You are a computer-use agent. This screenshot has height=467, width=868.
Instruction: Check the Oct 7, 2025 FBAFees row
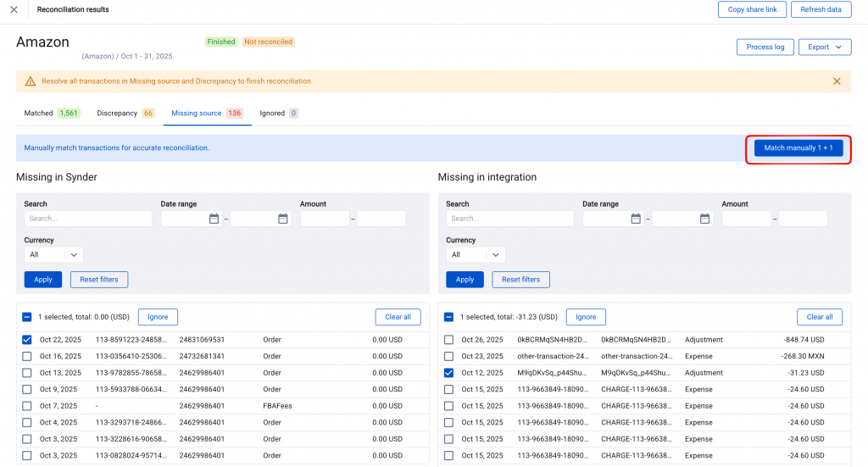[26, 406]
